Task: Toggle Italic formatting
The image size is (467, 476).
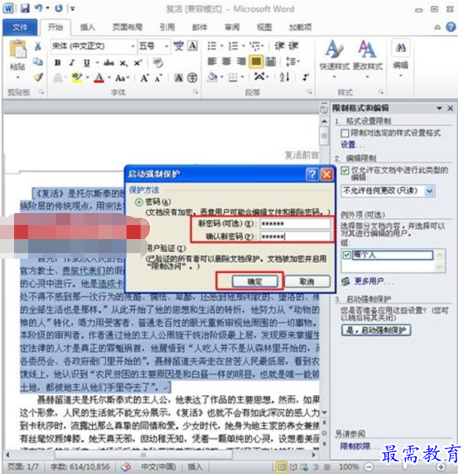Action: click(x=72, y=63)
